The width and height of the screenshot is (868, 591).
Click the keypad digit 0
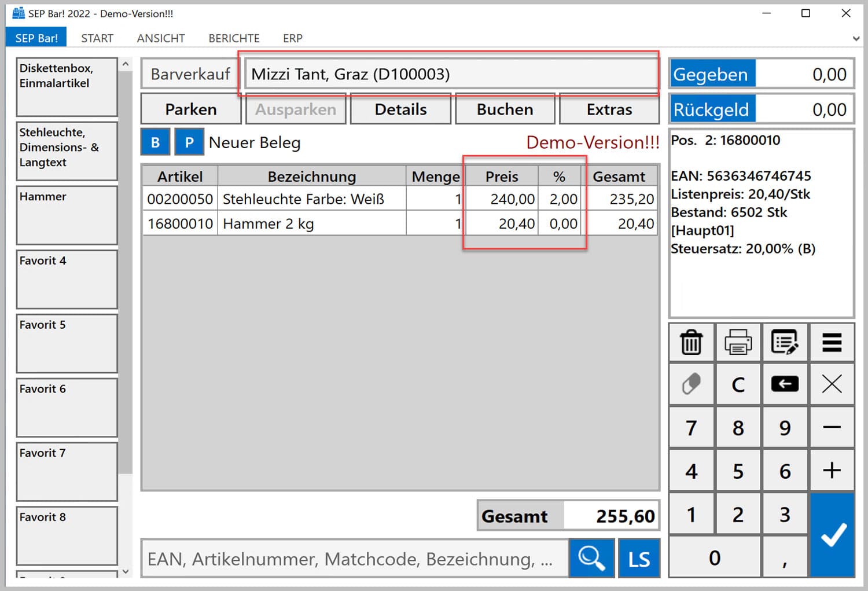(x=715, y=557)
